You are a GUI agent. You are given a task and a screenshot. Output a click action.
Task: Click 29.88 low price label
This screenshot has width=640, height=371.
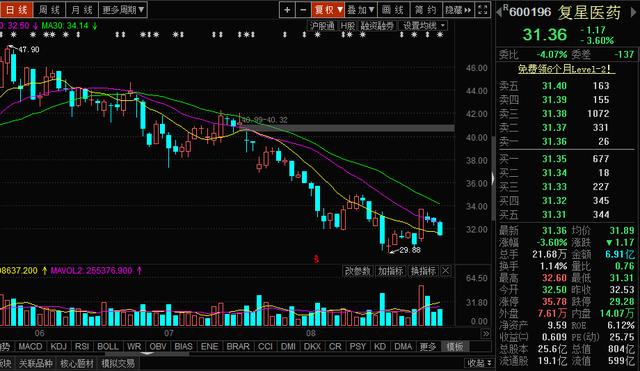(410, 250)
